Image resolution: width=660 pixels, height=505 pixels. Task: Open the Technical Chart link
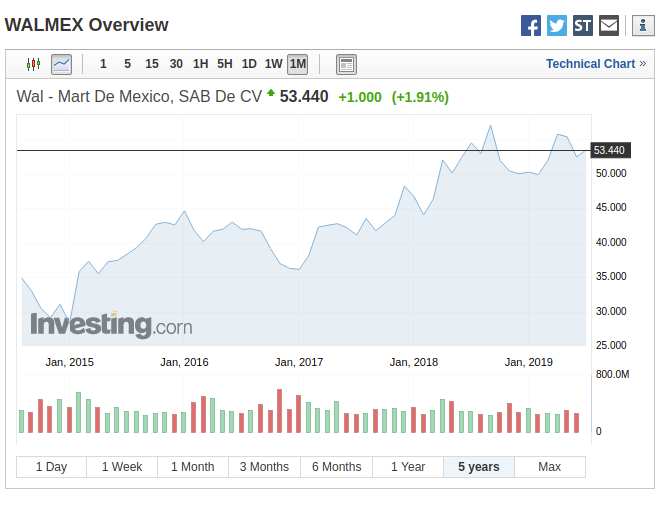coord(596,64)
